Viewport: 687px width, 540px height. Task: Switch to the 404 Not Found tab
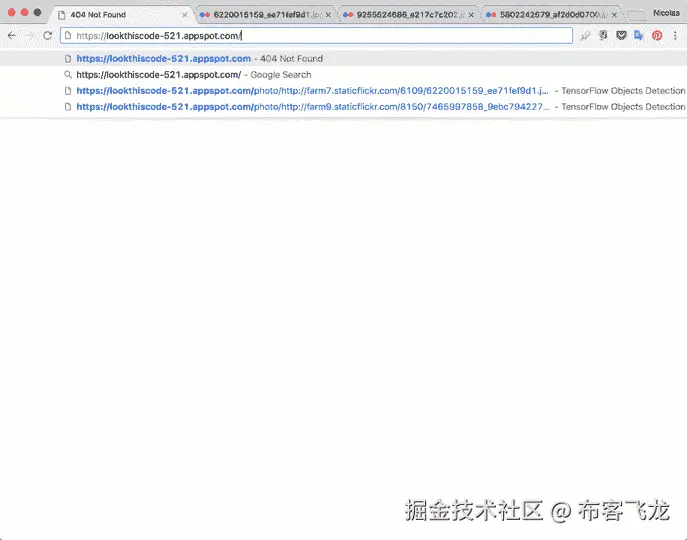click(122, 14)
